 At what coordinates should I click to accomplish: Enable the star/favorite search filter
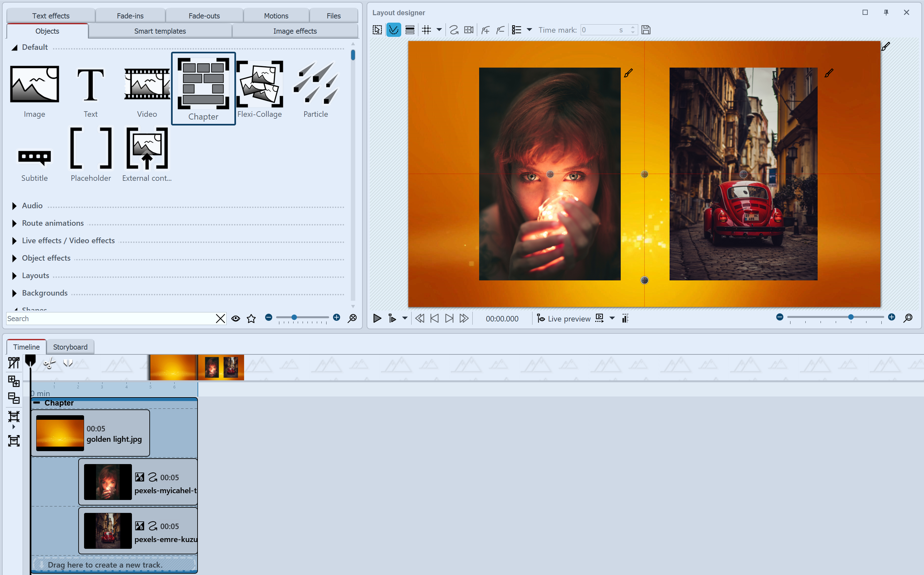tap(251, 319)
